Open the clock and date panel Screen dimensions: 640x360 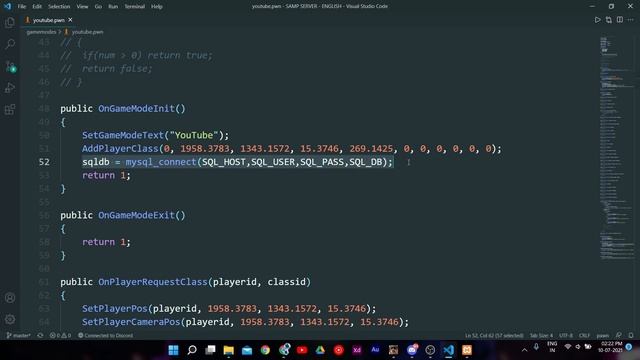[x=610, y=347]
